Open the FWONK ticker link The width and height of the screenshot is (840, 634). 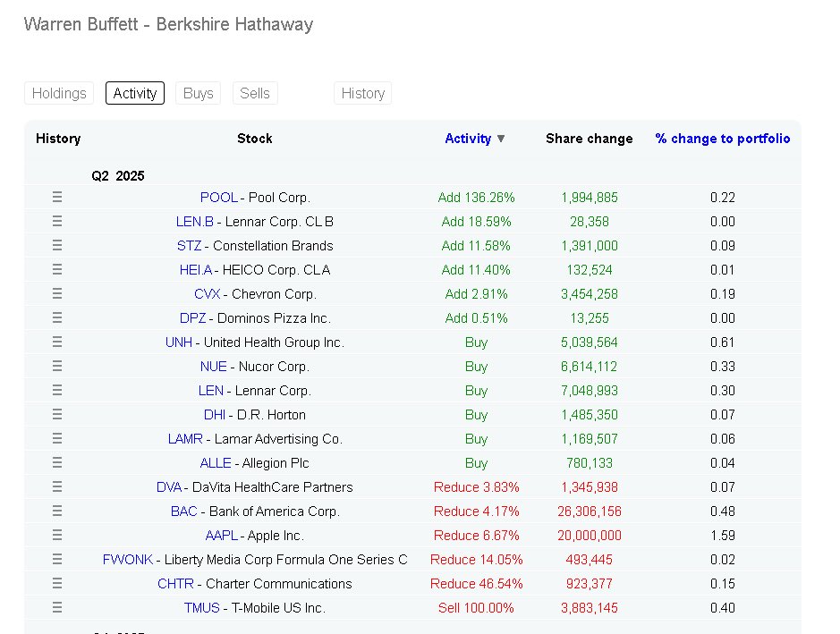pyautogui.click(x=127, y=560)
